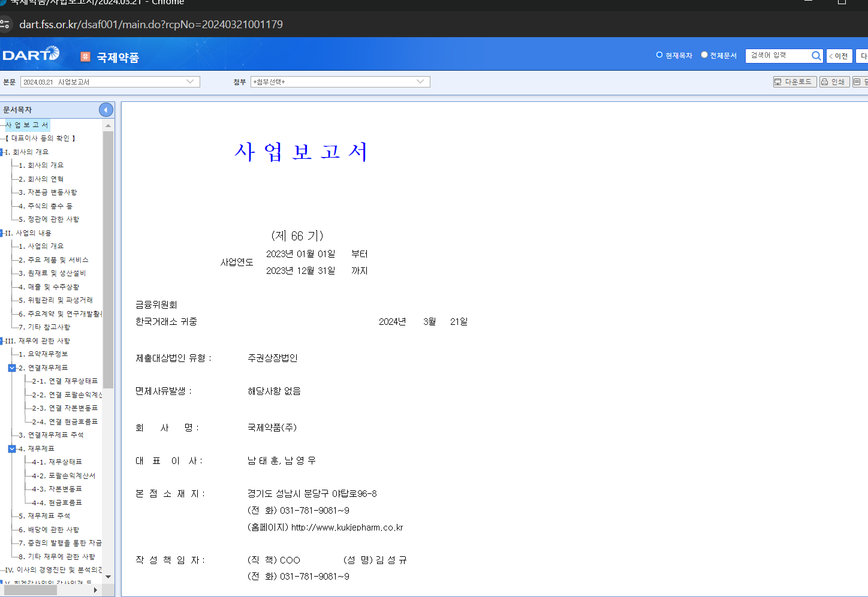
Task: Open the 첨부선택 attachment dropdown
Action: coord(340,82)
